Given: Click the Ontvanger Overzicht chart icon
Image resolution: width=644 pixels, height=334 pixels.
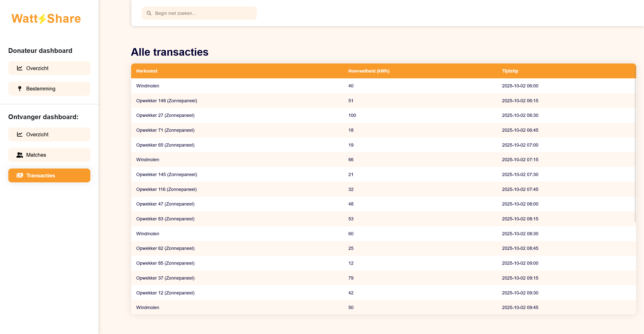Looking at the screenshot, I should point(20,134).
